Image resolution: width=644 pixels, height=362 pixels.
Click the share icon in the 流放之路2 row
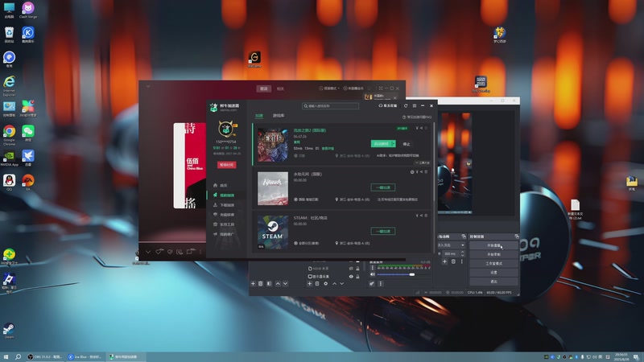(x=421, y=128)
